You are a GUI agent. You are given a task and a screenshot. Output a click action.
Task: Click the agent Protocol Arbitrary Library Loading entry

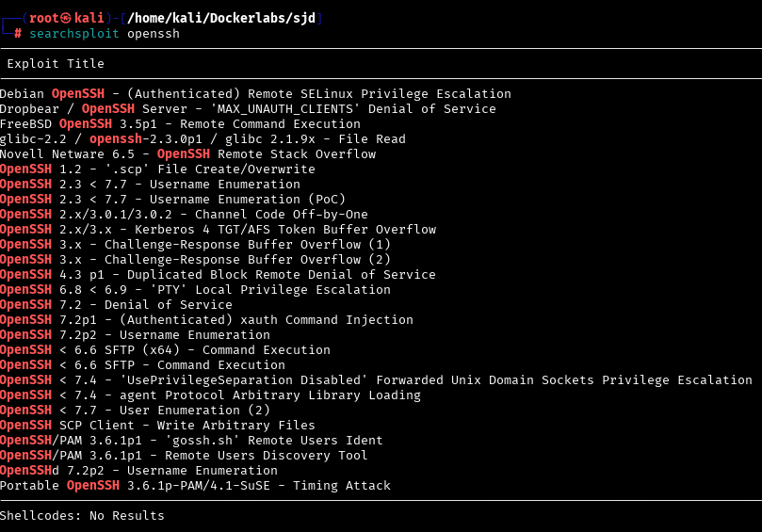point(210,395)
